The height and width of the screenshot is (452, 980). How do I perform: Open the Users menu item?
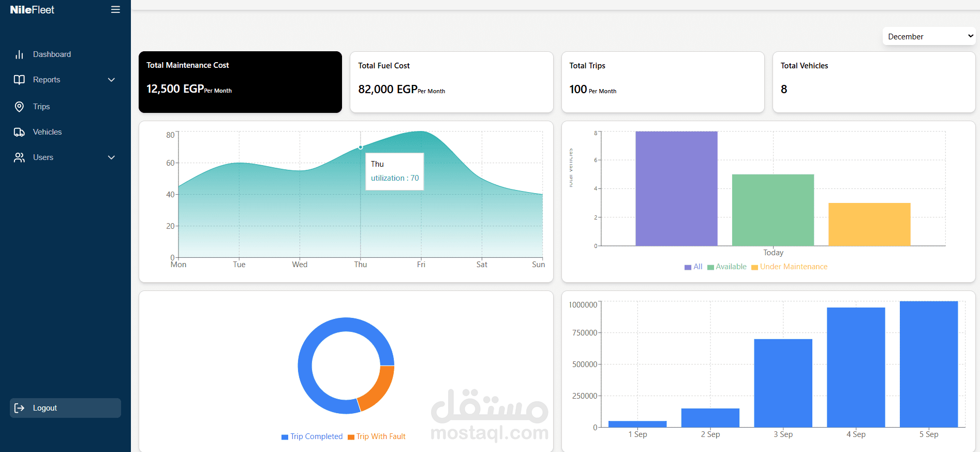65,157
